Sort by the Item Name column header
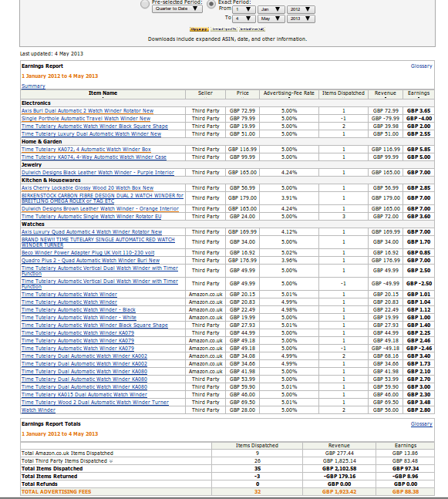 [x=103, y=93]
